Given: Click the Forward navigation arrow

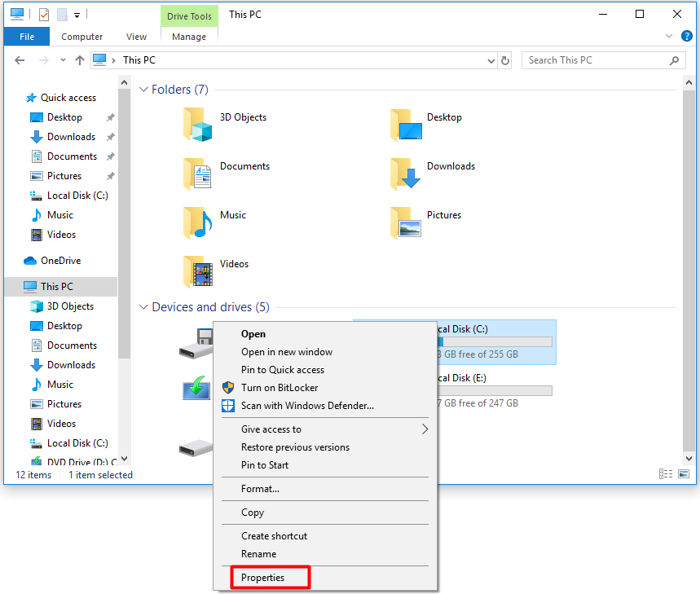Looking at the screenshot, I should point(44,60).
